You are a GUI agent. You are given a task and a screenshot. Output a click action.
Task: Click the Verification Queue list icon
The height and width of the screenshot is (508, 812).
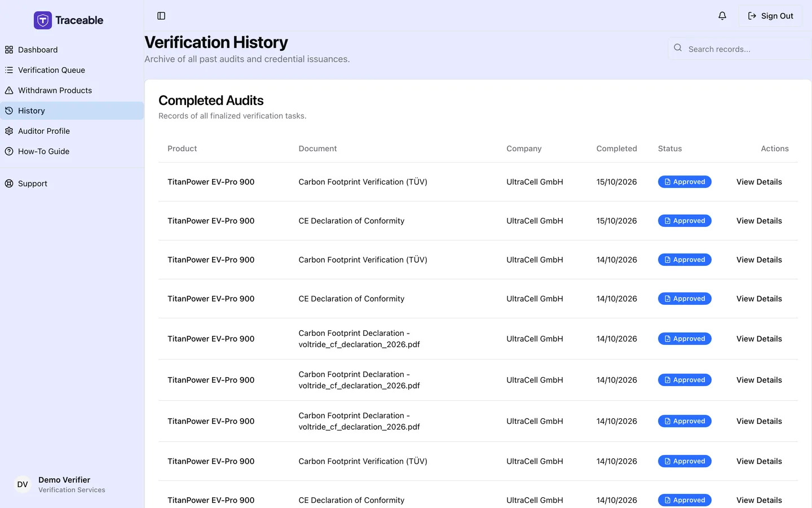9,70
